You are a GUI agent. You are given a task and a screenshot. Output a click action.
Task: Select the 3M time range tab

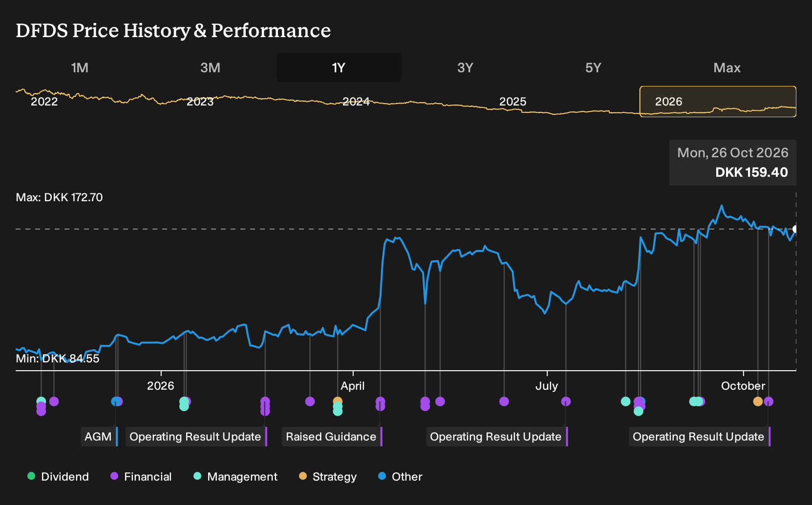tap(210, 68)
